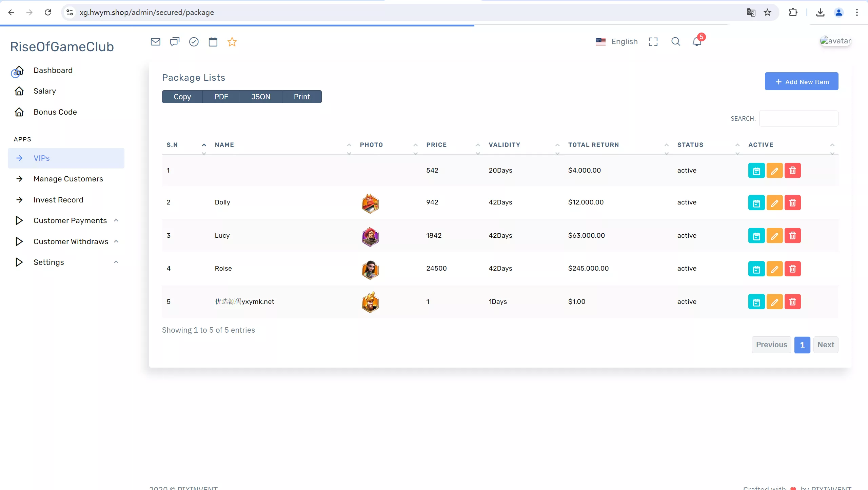Click teal calendar button for Roise row

coord(756,269)
